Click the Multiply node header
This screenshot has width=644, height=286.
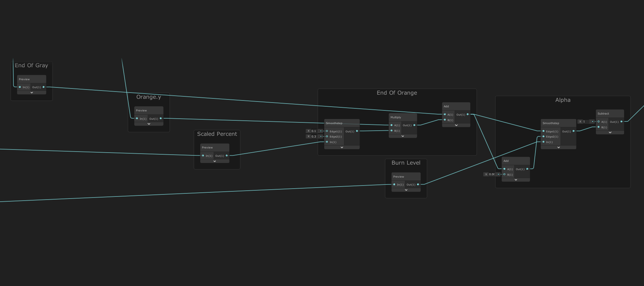point(403,117)
